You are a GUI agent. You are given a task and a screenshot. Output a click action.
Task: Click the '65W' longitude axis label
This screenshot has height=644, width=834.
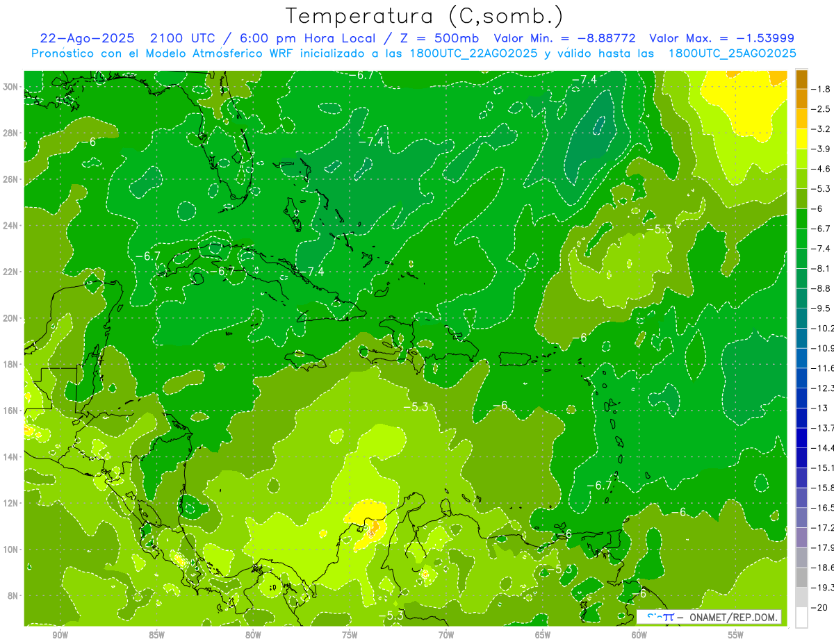tap(543, 635)
